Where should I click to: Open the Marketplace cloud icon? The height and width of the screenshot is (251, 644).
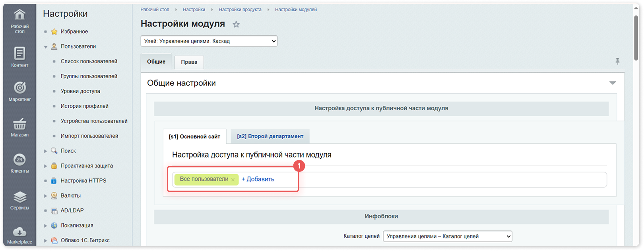click(x=19, y=232)
